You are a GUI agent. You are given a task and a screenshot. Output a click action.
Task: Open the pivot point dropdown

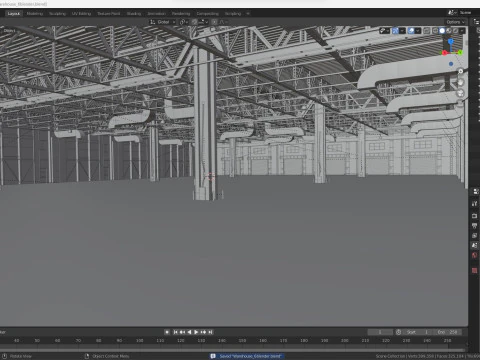(x=184, y=22)
